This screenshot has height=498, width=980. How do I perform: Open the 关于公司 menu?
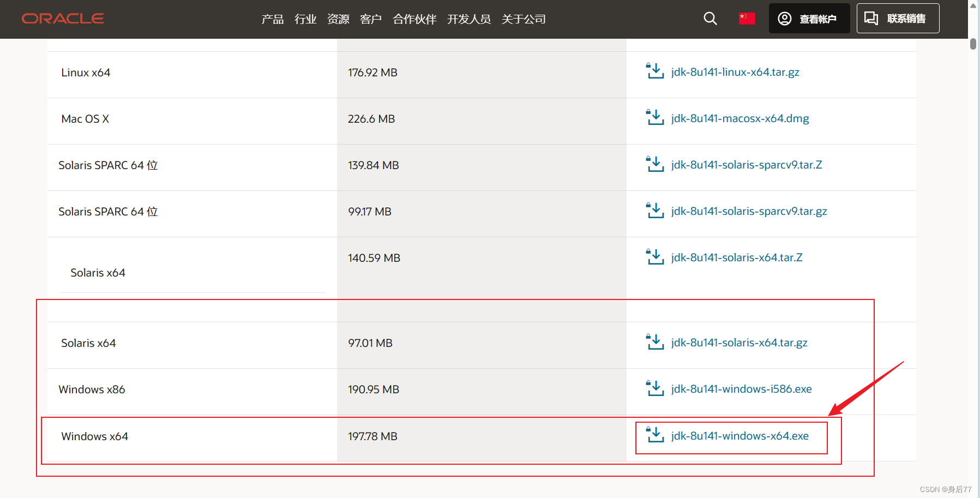[x=524, y=19]
